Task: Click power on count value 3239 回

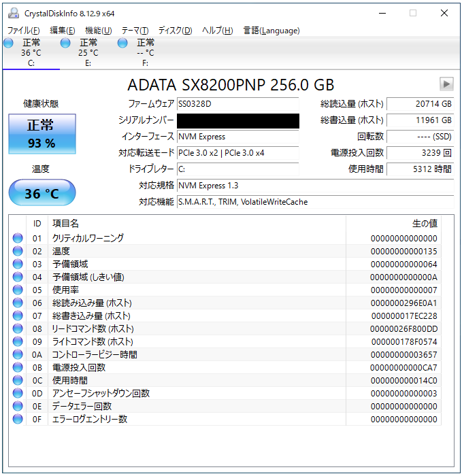Action: (420, 153)
